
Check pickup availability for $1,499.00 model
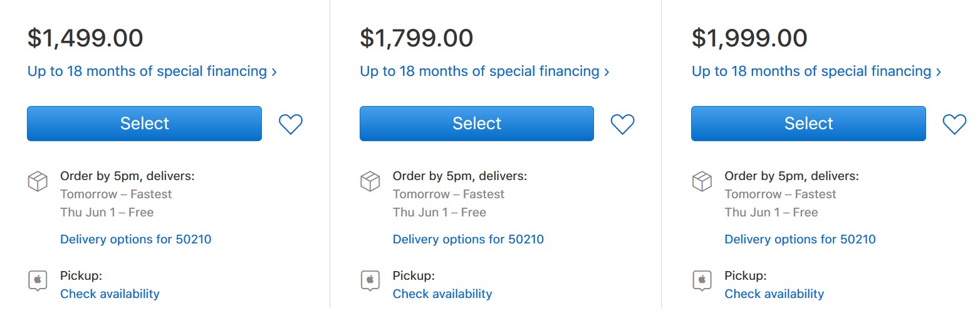110,294
